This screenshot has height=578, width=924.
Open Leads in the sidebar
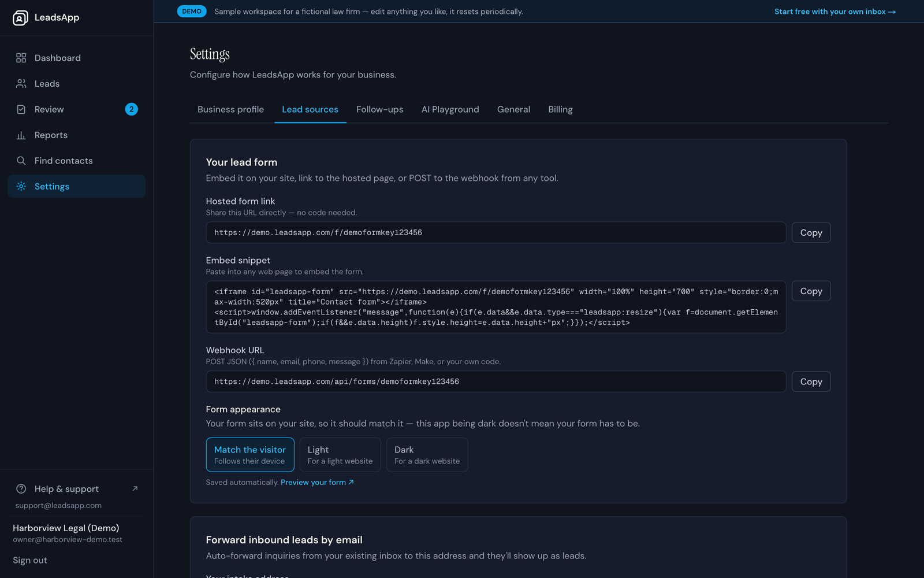(x=77, y=84)
